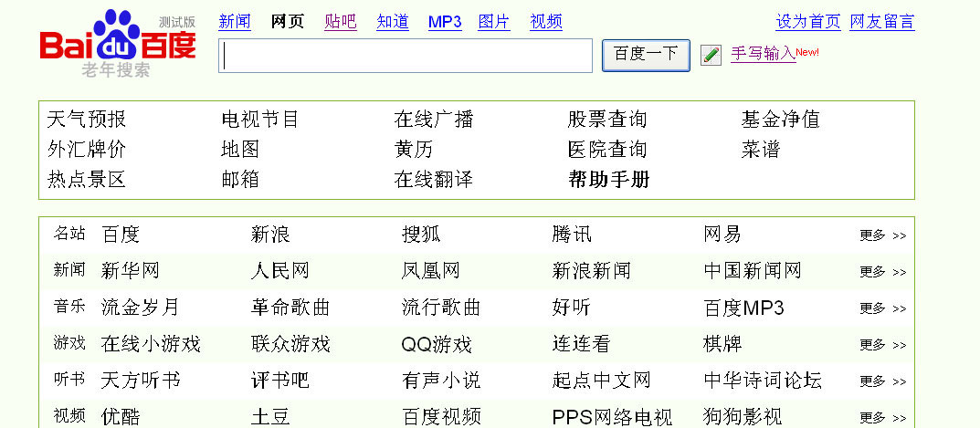This screenshot has height=428, width=980.
Task: Open the 天方听书 link
Action: coord(140,380)
